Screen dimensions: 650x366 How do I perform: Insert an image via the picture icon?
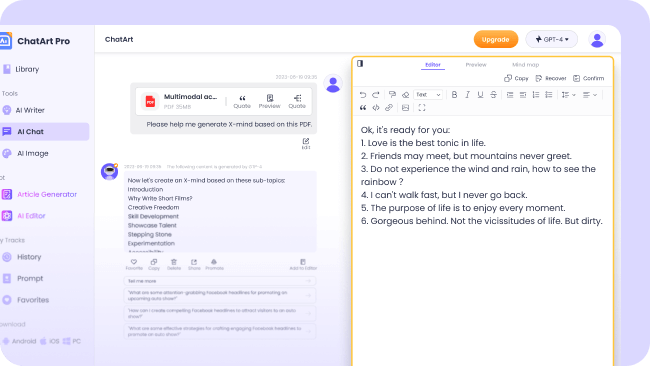pyautogui.click(x=405, y=108)
